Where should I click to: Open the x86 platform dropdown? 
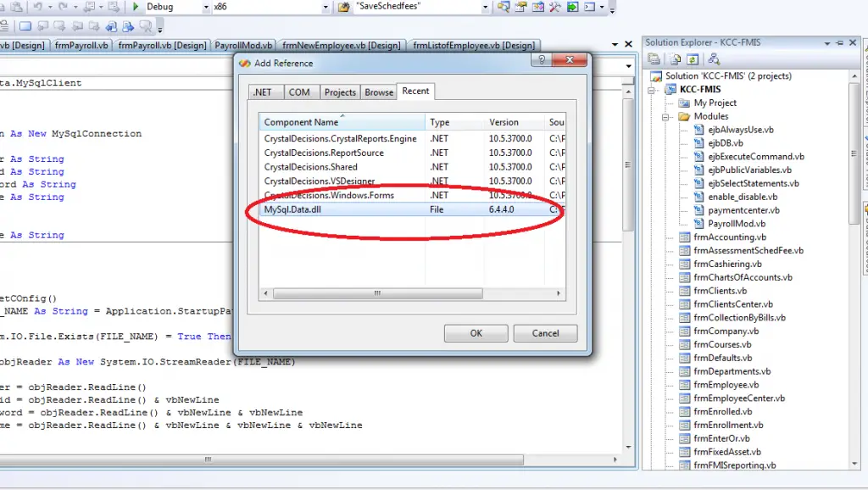(323, 7)
